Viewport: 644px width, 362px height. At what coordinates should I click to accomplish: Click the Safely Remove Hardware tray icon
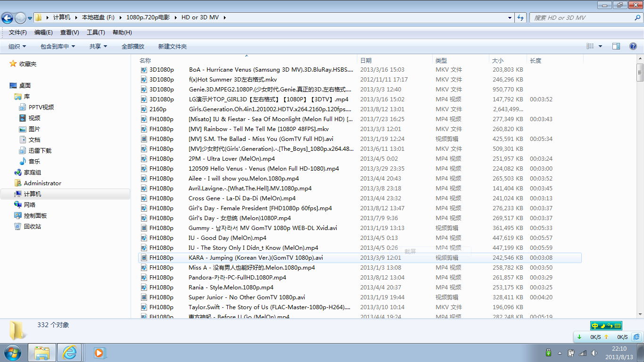(548, 353)
